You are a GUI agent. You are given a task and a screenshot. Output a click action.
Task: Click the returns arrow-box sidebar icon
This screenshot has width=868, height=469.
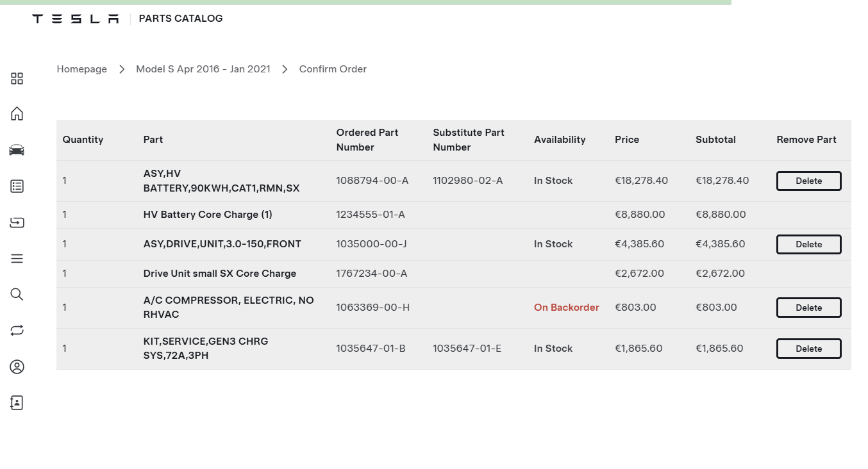17,222
